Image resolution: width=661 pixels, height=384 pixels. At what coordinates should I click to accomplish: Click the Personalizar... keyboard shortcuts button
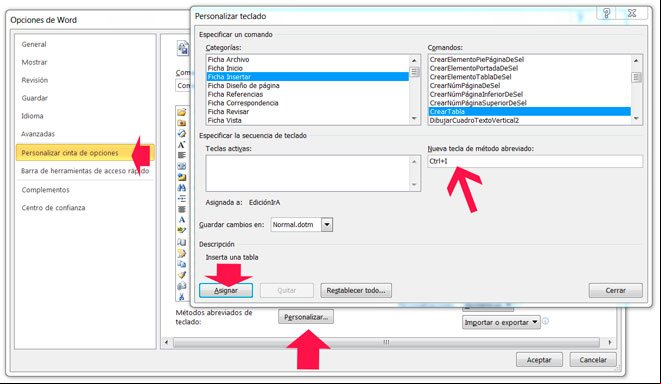point(306,317)
